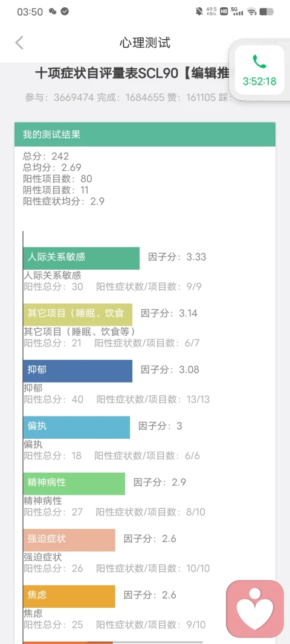Select the 抑郁 dark blue bar

78,371
